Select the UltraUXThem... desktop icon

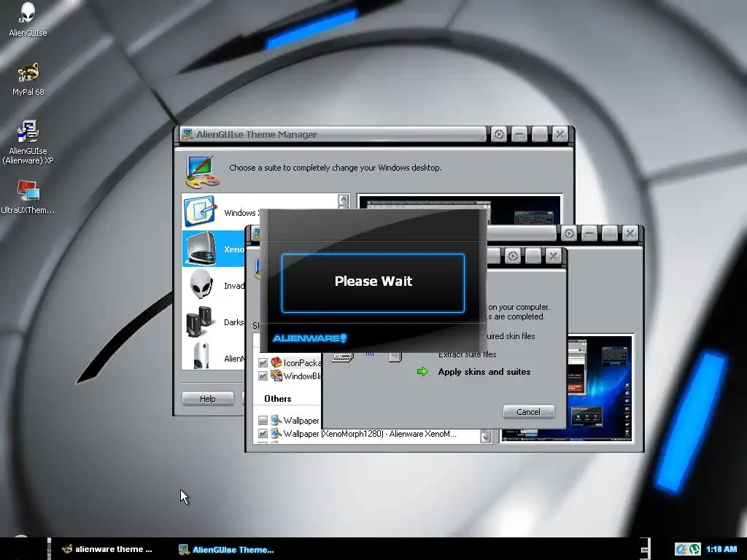point(28,197)
